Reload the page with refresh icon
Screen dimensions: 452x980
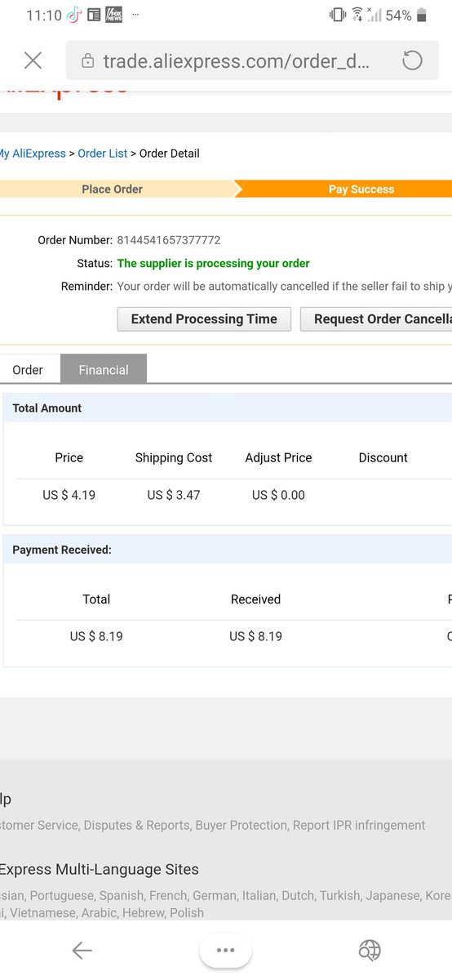(x=412, y=60)
